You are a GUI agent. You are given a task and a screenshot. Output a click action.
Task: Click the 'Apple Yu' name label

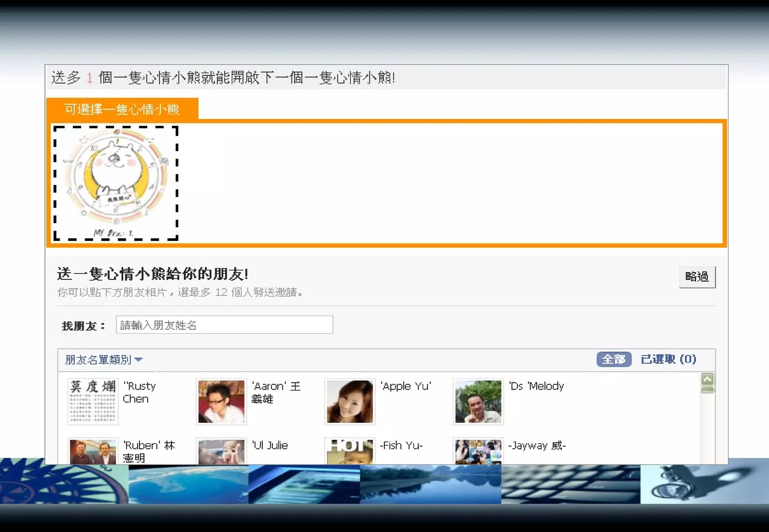click(x=406, y=386)
